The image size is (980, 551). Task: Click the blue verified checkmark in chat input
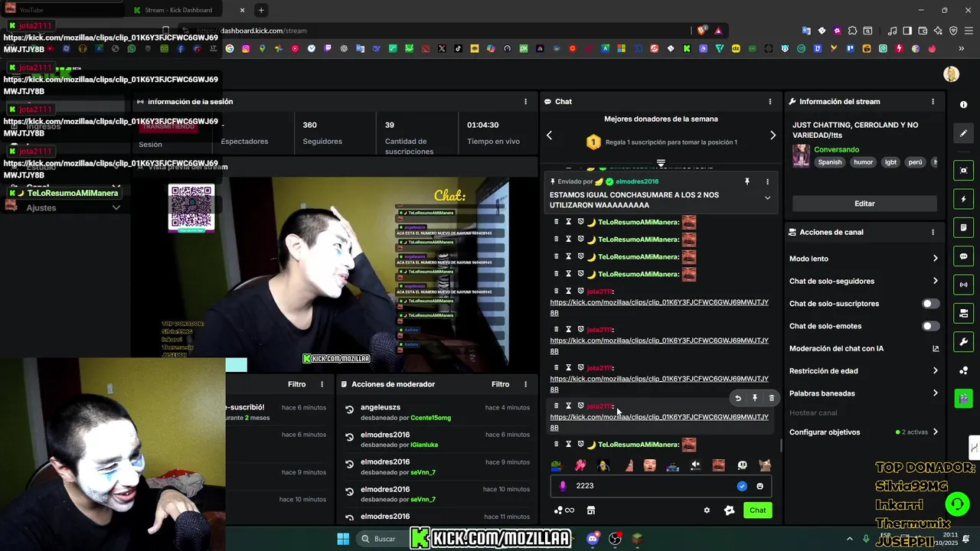(x=742, y=486)
